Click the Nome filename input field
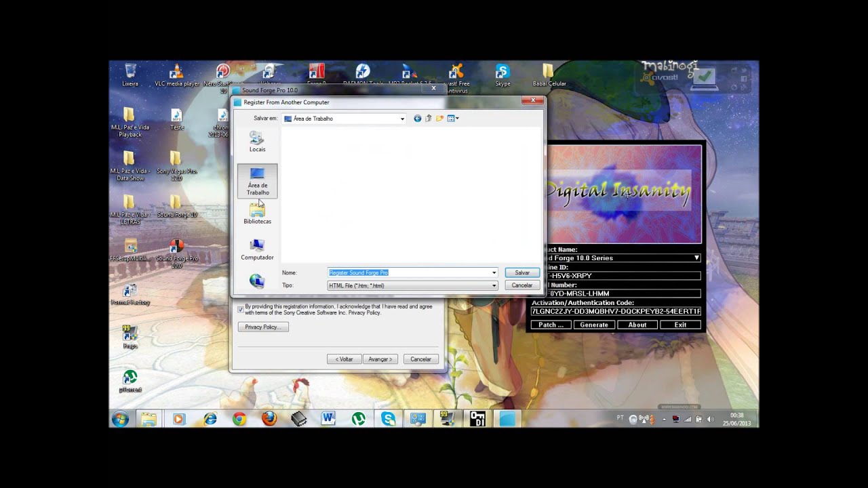 point(409,272)
